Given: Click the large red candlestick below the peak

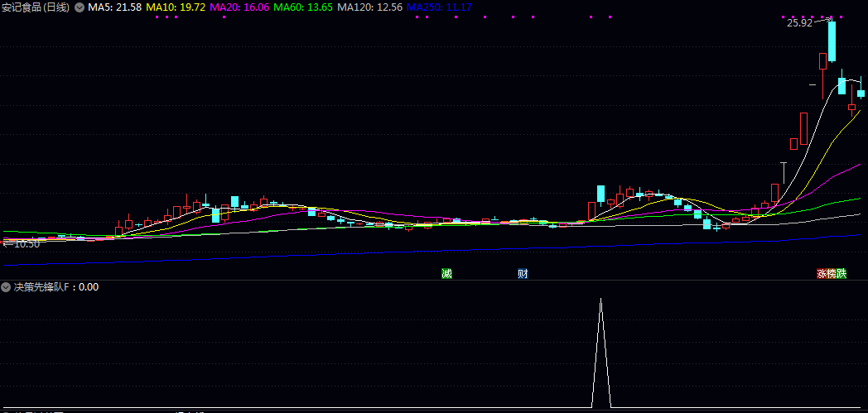Looking at the screenshot, I should click(803, 128).
